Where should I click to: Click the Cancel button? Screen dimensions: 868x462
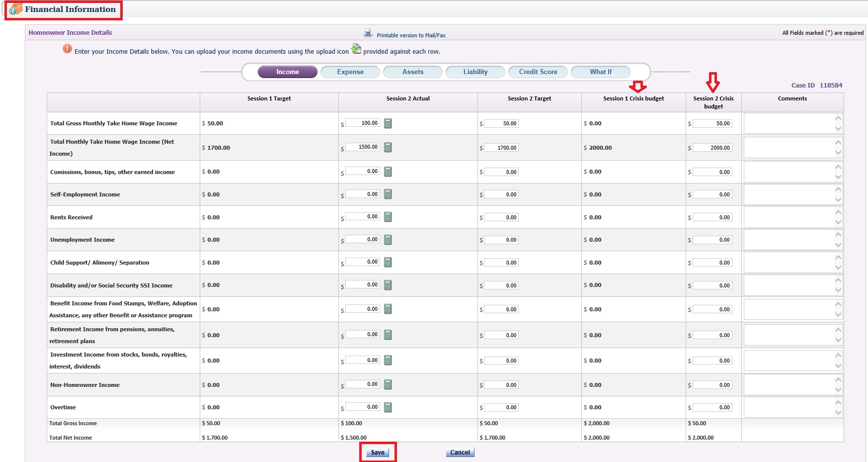click(460, 453)
